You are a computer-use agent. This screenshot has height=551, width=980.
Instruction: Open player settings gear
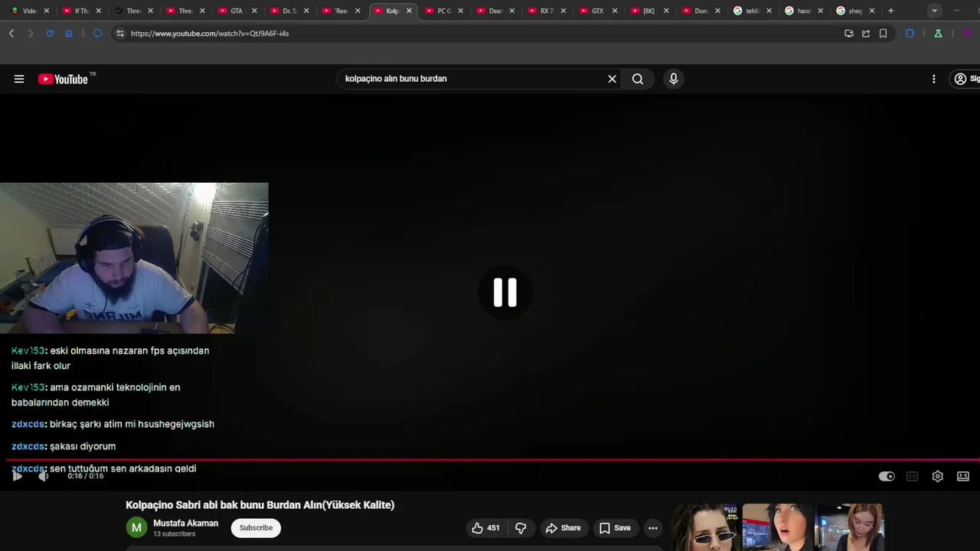point(937,476)
